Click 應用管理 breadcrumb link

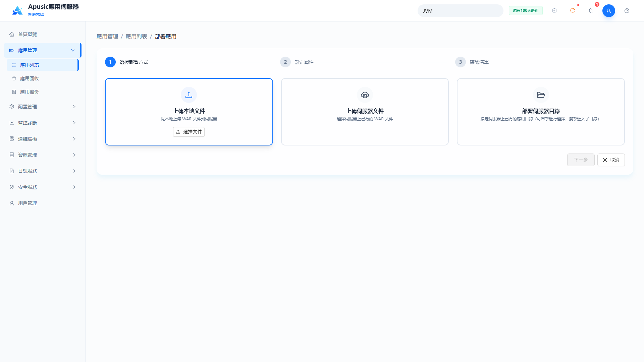[x=107, y=36]
